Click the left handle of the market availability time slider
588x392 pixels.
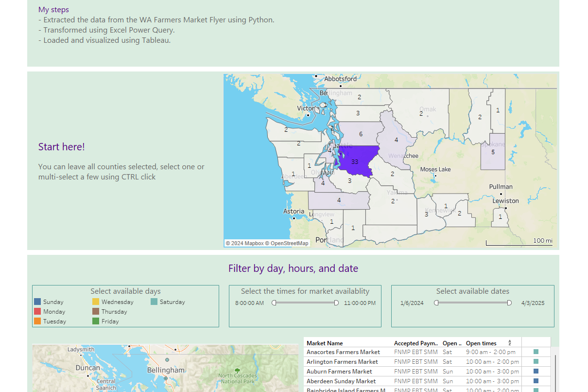click(274, 303)
